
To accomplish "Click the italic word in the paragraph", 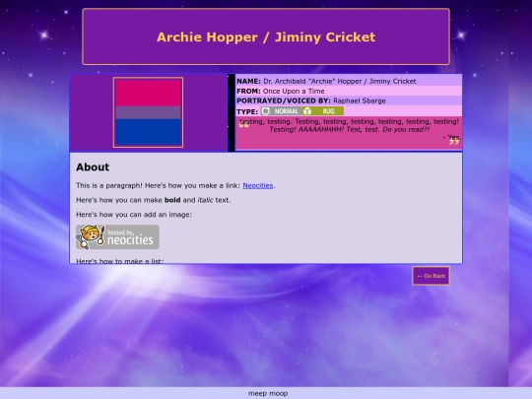I will (205, 200).
